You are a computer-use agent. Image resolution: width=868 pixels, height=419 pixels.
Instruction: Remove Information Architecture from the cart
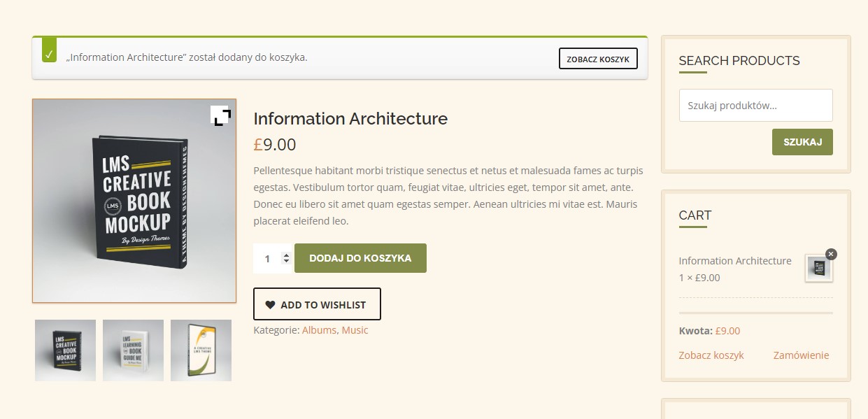[831, 254]
